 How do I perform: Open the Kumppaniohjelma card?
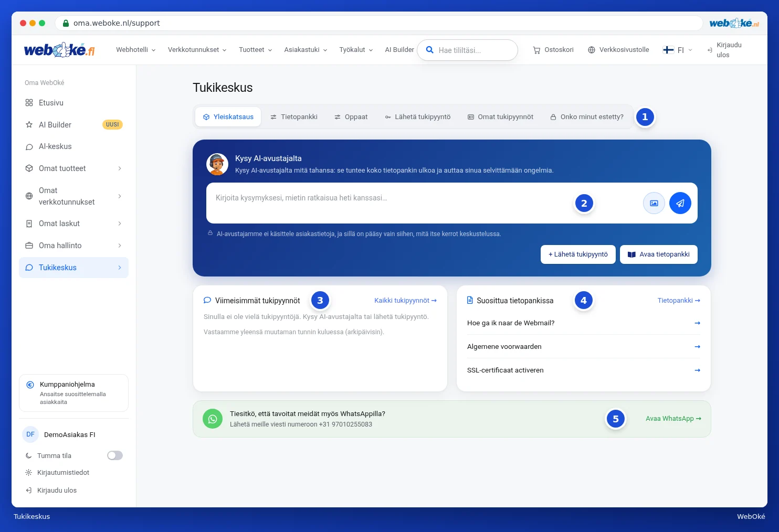[x=74, y=393]
